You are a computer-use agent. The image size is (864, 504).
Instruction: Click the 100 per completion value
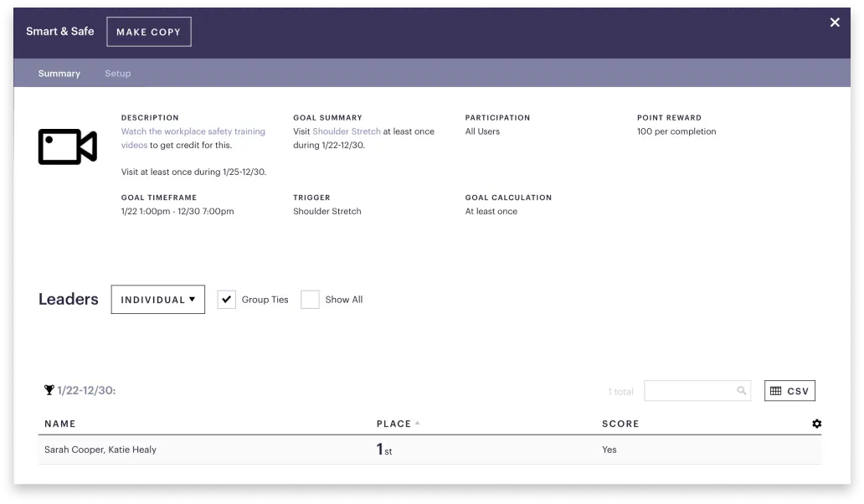[676, 131]
